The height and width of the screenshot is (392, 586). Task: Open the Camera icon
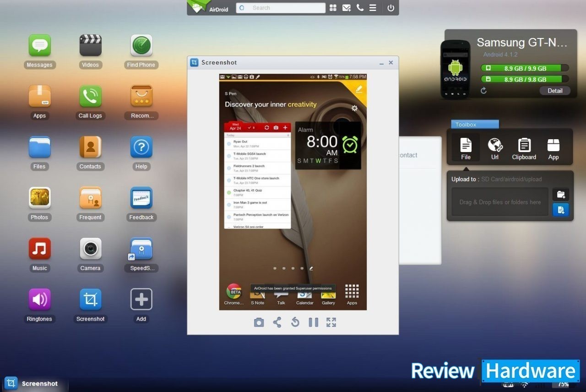(90, 249)
